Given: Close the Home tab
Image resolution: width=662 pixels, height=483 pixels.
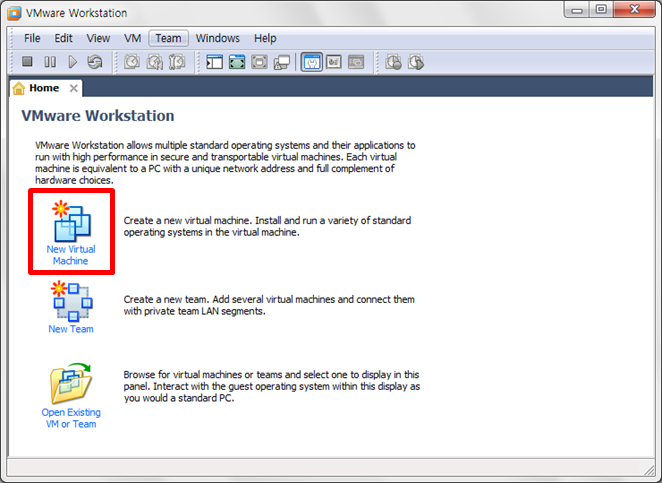Looking at the screenshot, I should click(73, 88).
